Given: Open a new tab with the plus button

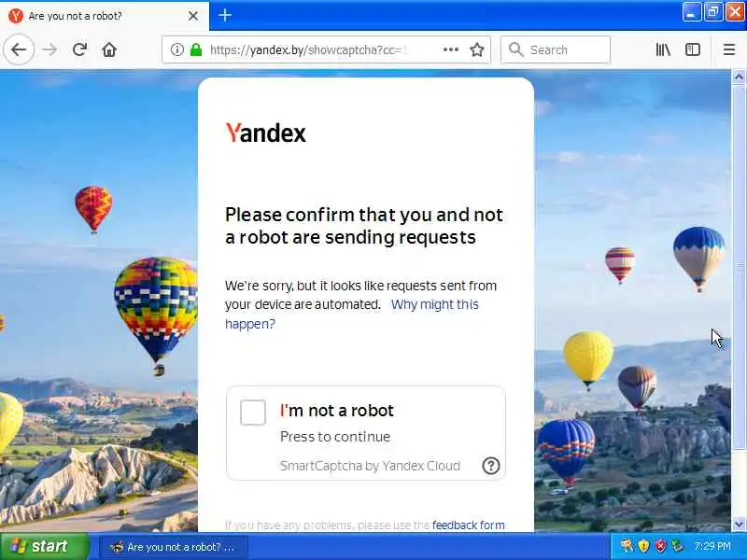Looking at the screenshot, I should point(225,15).
